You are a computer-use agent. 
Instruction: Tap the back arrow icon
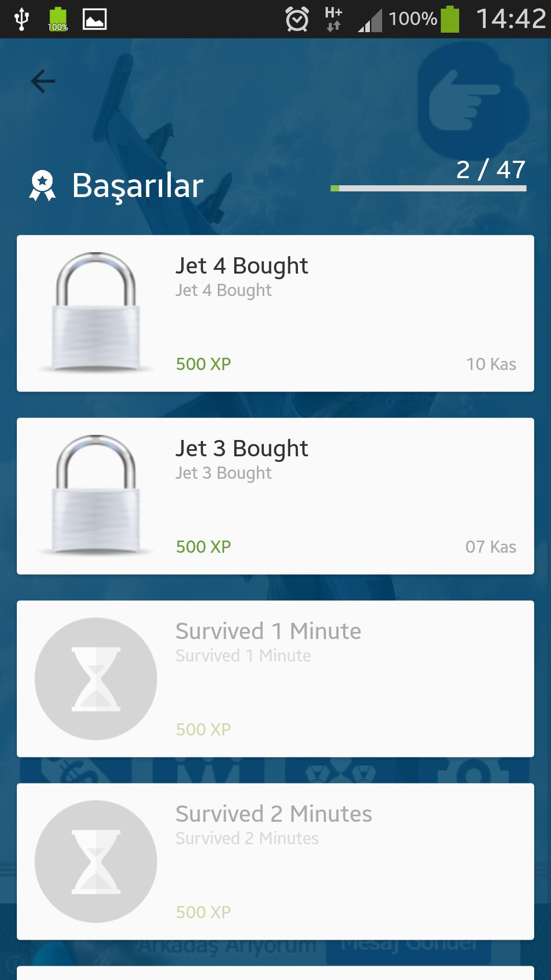(43, 81)
